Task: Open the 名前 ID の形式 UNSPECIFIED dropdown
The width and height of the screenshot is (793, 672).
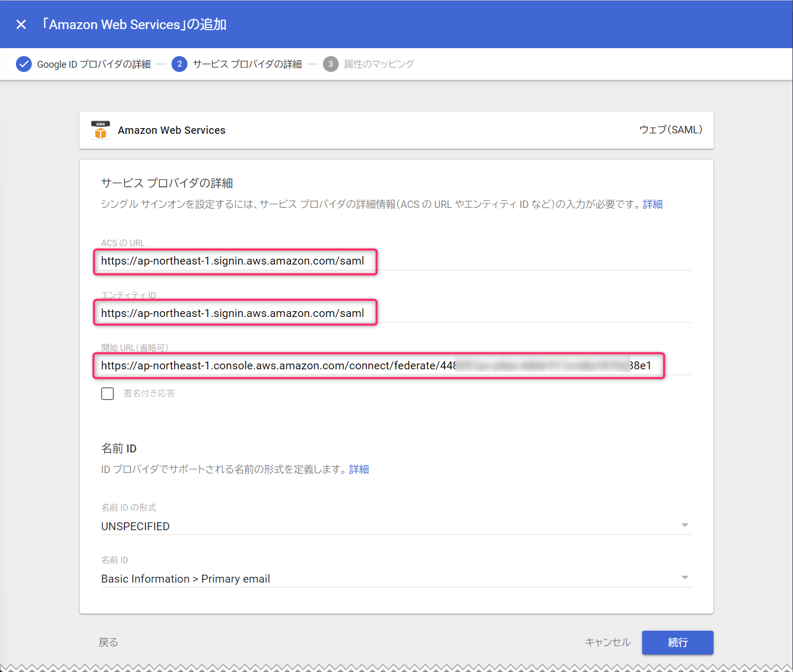Action: click(x=396, y=526)
